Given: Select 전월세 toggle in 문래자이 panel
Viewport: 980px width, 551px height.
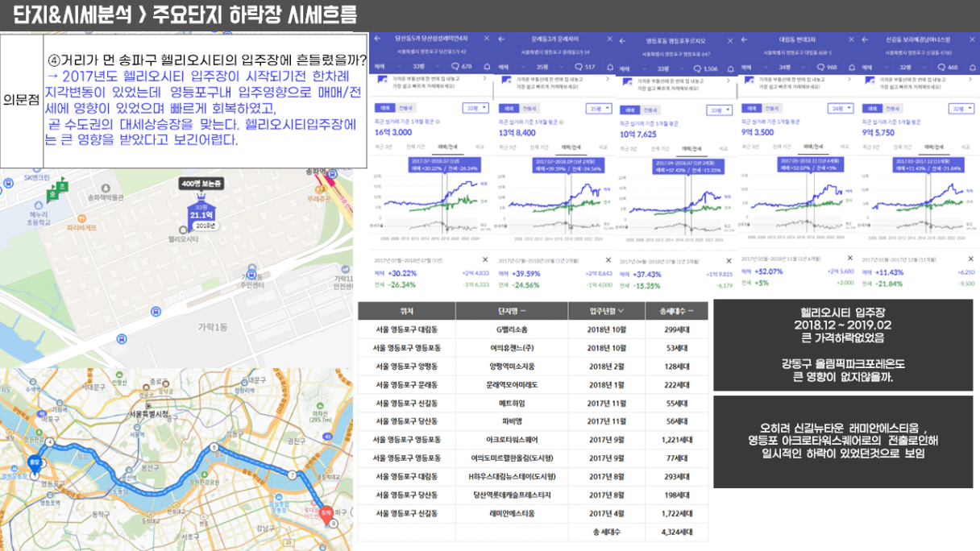Looking at the screenshot, I should point(528,106).
